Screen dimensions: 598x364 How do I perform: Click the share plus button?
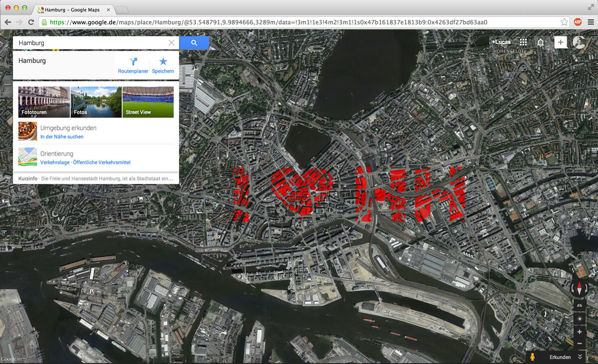point(561,42)
